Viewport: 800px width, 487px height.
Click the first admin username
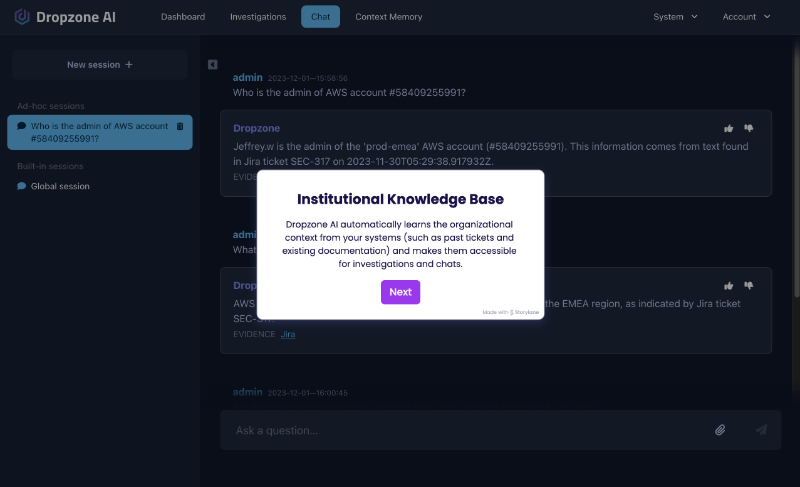(x=247, y=78)
